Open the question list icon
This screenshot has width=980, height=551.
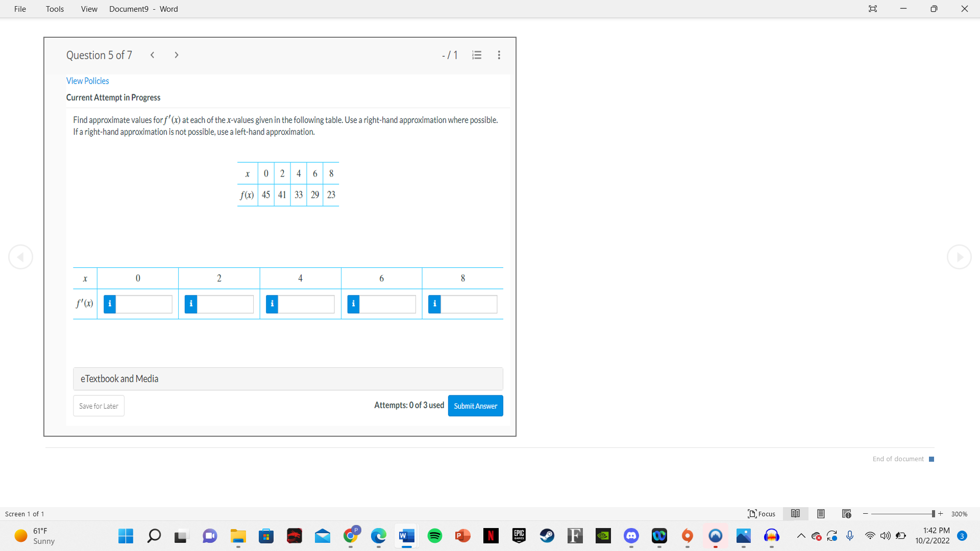pos(476,55)
